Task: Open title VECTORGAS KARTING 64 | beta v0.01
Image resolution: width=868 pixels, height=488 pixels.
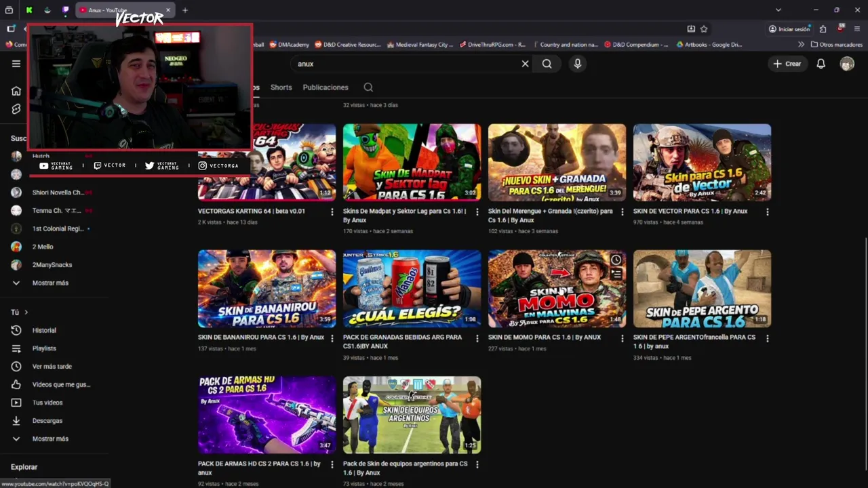Action: point(252,211)
